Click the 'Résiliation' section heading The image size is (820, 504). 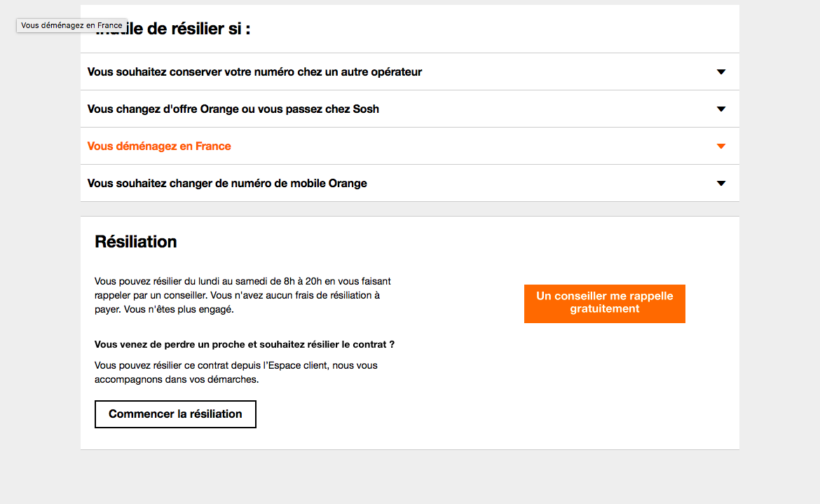pos(136,242)
